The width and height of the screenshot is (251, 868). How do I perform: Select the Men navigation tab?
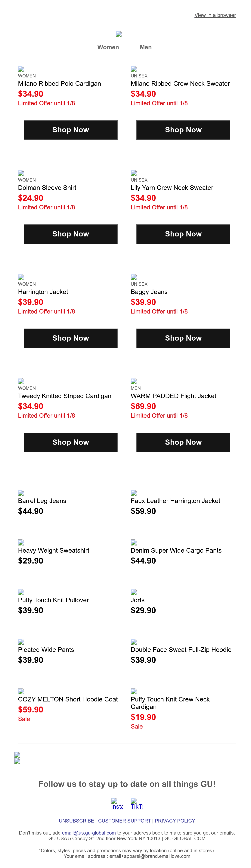[146, 47]
